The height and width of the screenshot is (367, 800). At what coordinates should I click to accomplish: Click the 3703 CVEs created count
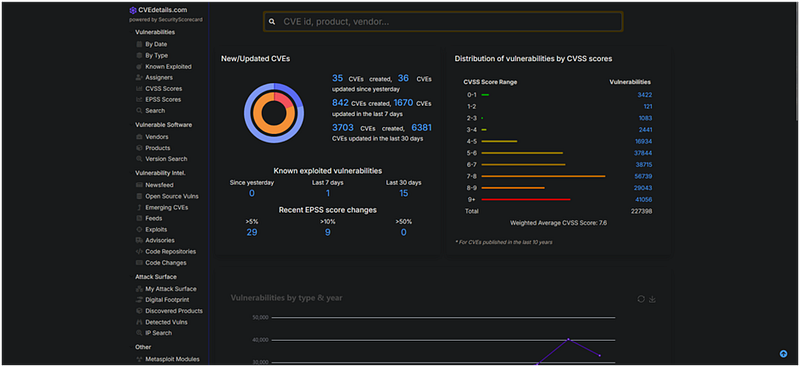(x=343, y=128)
